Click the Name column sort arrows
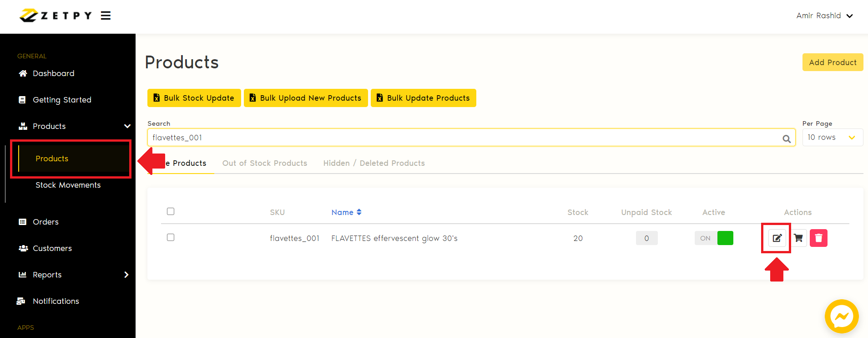This screenshot has height=338, width=868. tap(359, 212)
